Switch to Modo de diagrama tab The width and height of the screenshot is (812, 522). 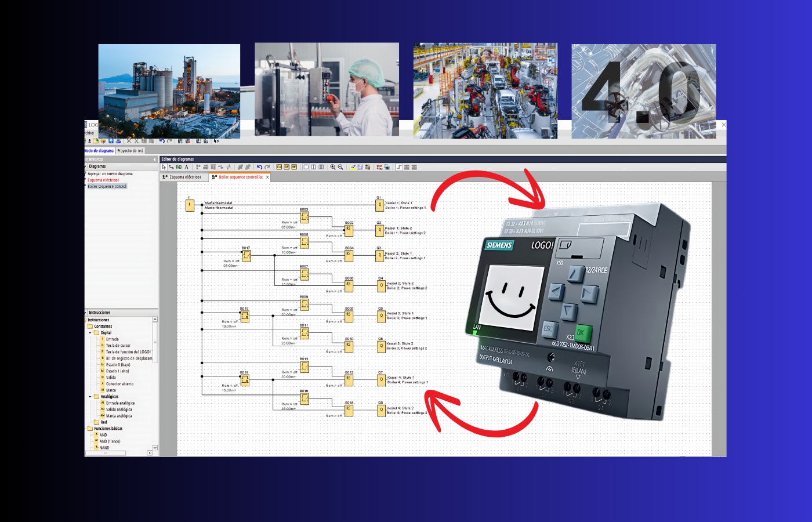(x=99, y=151)
